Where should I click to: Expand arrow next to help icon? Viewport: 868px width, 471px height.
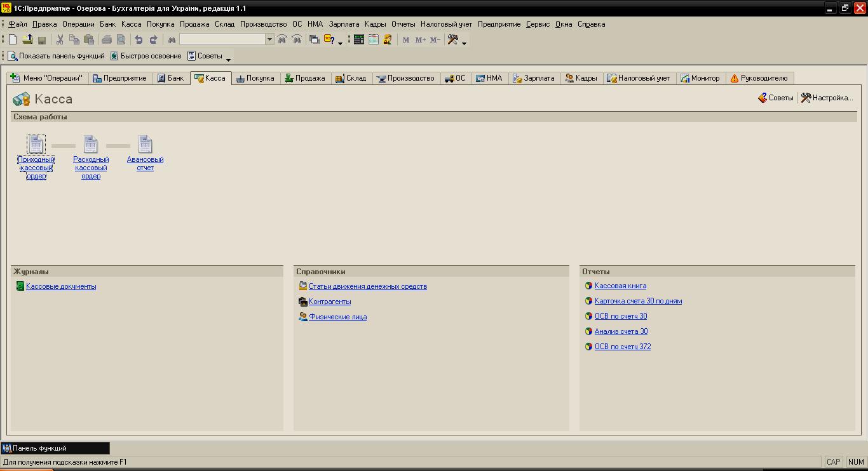(340, 43)
